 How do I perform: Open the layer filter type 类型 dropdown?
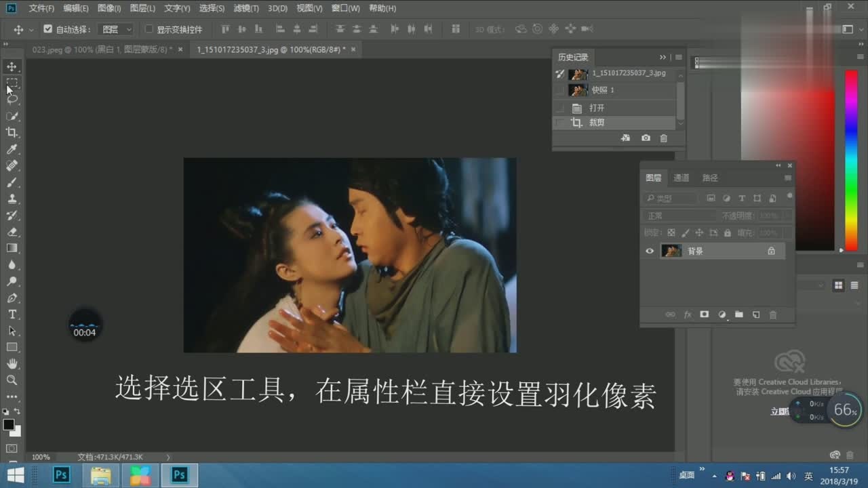click(670, 198)
